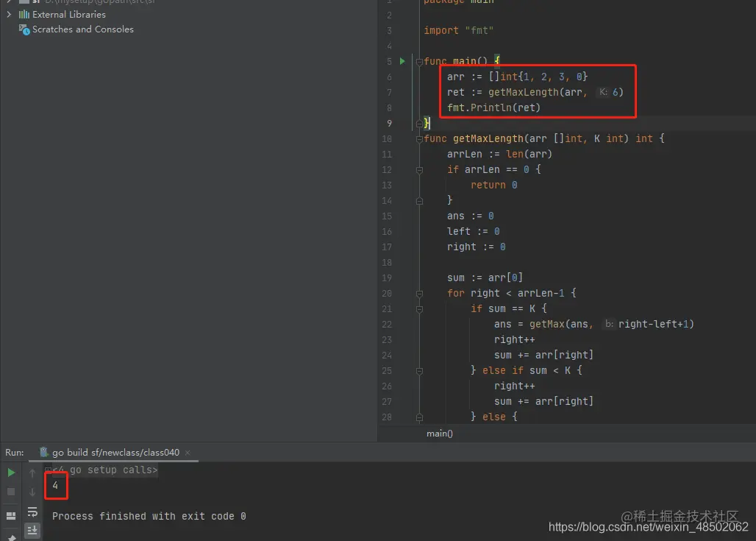Click the line number 7 in the gutter
This screenshot has height=541, width=756.
point(389,92)
